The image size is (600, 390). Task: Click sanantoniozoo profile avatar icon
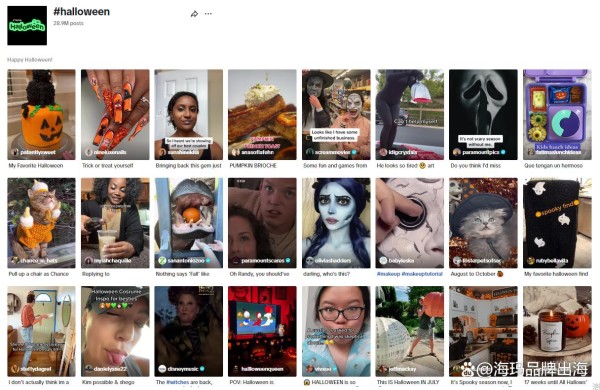tap(162, 260)
